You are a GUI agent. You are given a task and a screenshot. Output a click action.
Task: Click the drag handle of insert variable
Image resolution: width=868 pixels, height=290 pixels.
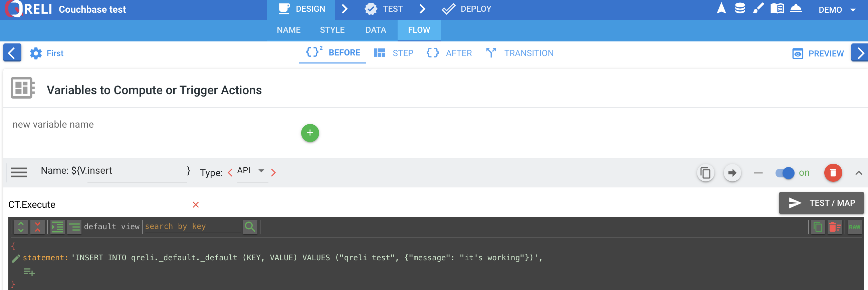(x=19, y=173)
